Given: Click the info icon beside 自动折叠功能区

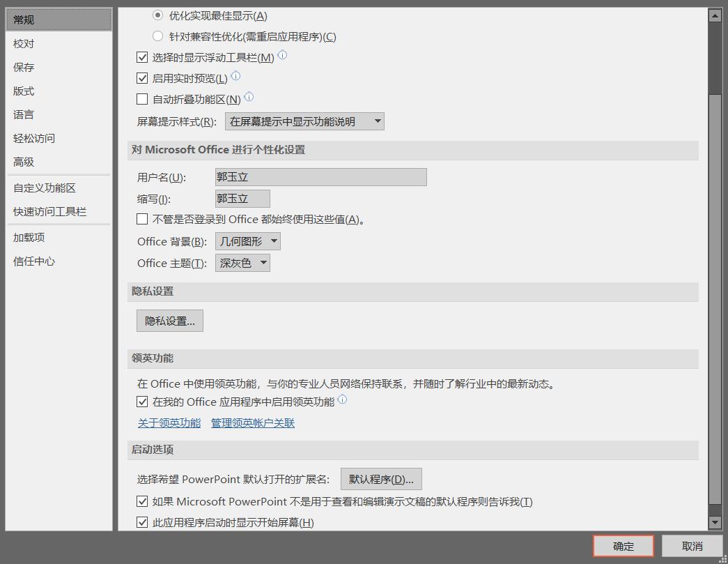Looking at the screenshot, I should pyautogui.click(x=249, y=98).
